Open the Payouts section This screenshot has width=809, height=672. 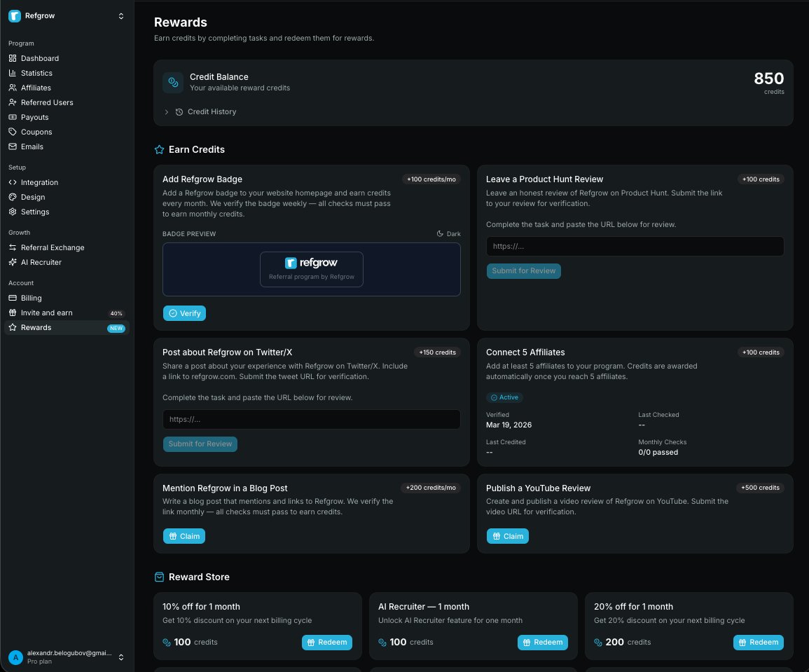[x=34, y=117]
